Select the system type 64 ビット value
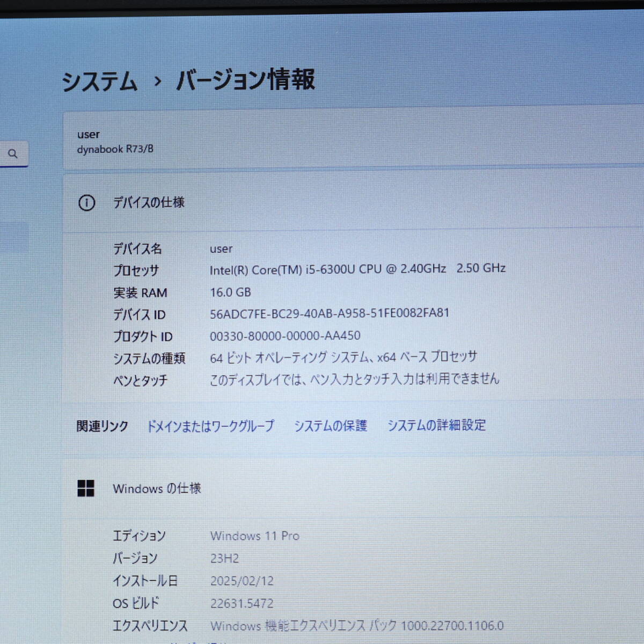644x644 pixels. click(x=343, y=357)
